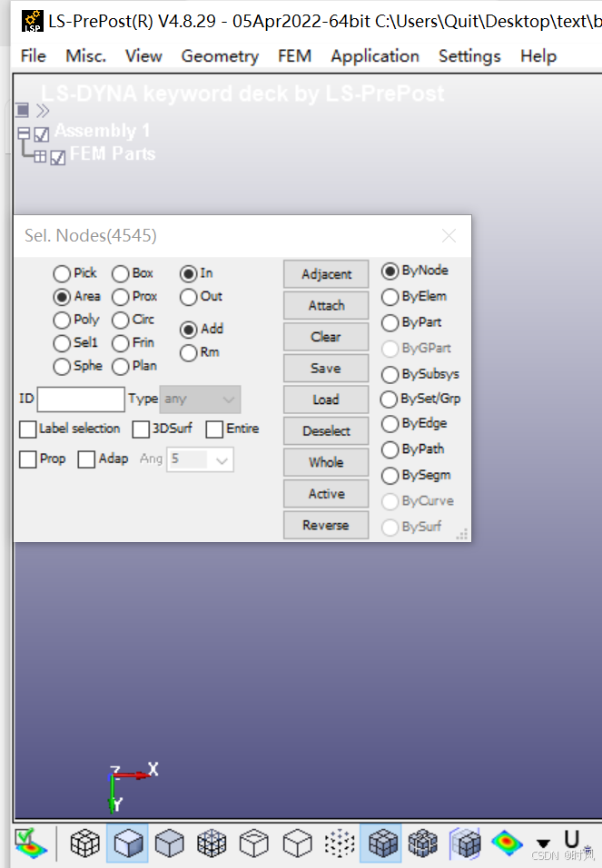The image size is (602, 868).
Task: Open the Type dropdown showing any
Action: 200,399
